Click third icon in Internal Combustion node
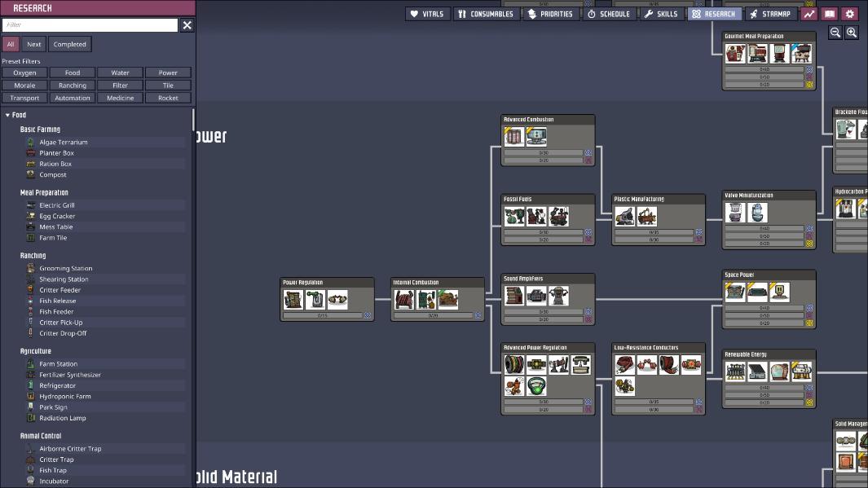Viewport: 868px width, 488px height. point(447,299)
